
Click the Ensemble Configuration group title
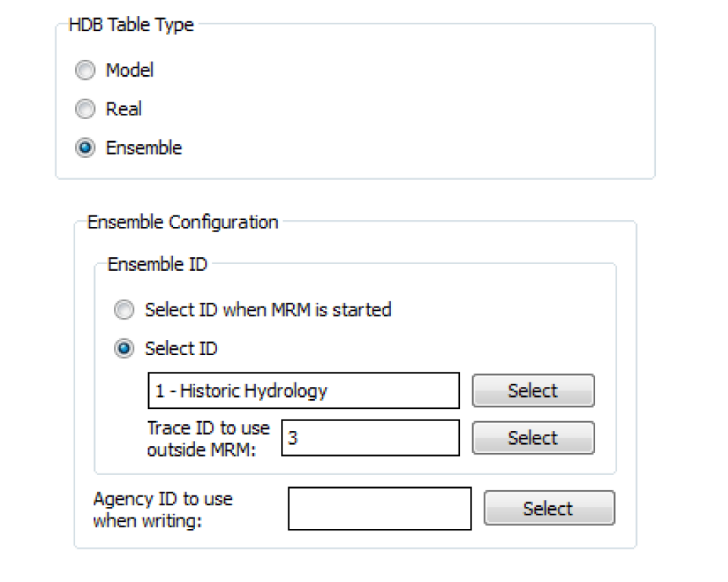[x=183, y=222]
